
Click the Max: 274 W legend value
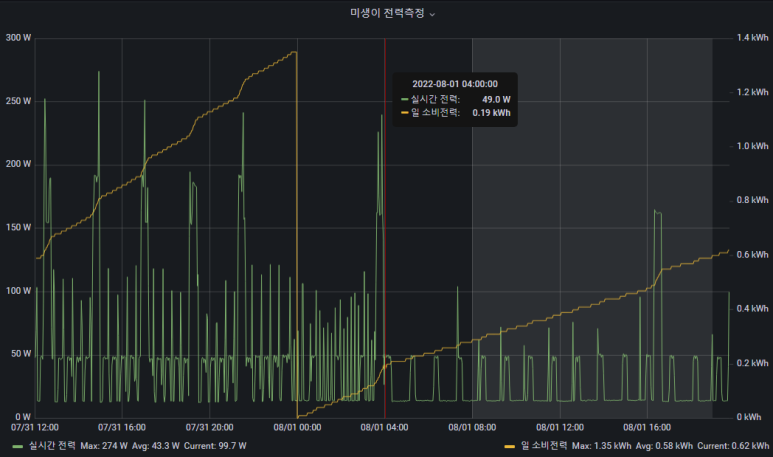104,446
